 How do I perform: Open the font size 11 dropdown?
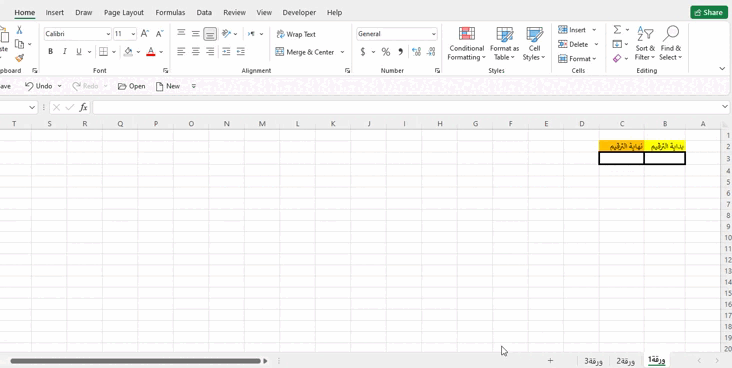click(134, 34)
